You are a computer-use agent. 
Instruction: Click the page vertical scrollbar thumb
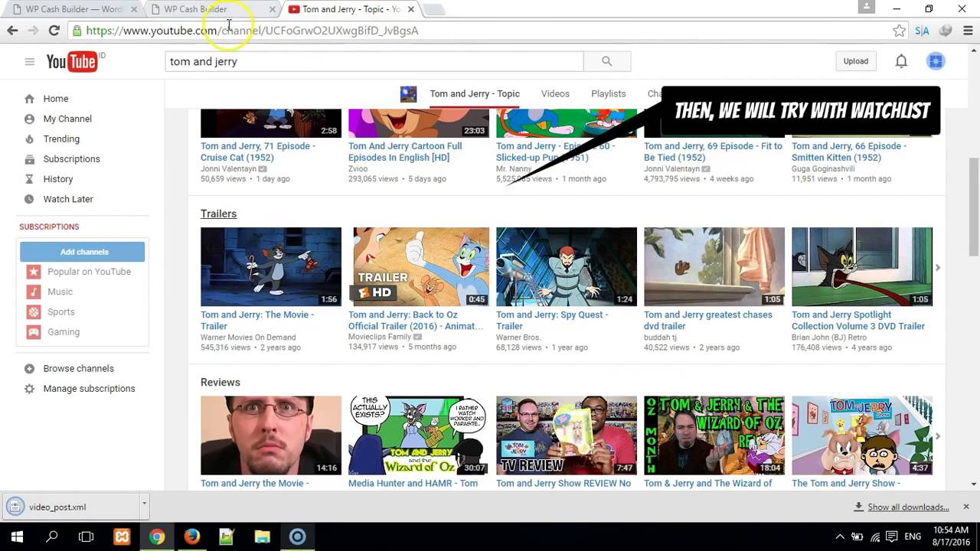click(973, 207)
